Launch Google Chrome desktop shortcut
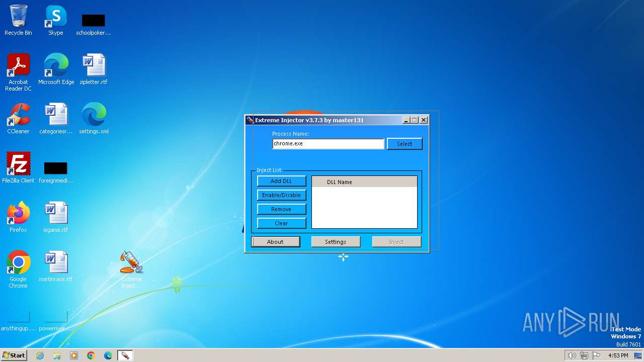Viewport: 644px width, 362px height. point(18,269)
